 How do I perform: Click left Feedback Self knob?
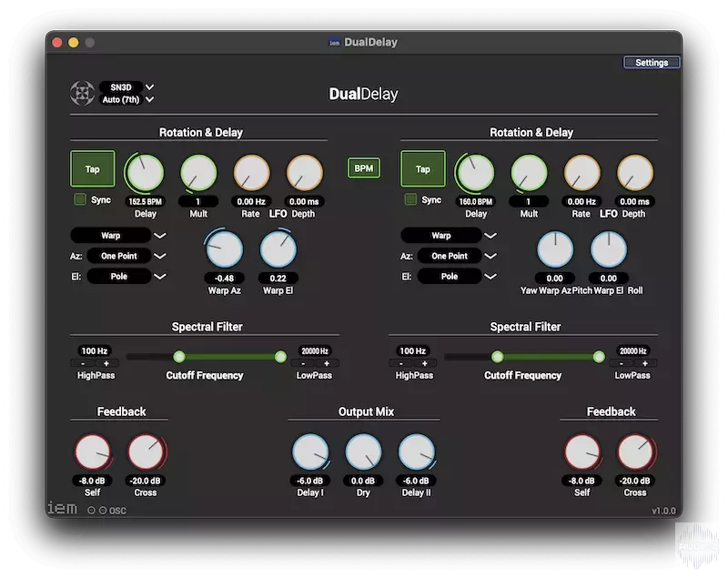click(93, 451)
